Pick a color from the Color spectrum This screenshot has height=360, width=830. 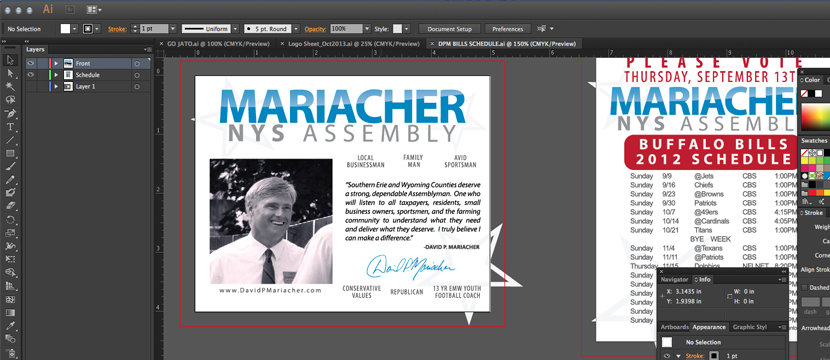(815, 116)
